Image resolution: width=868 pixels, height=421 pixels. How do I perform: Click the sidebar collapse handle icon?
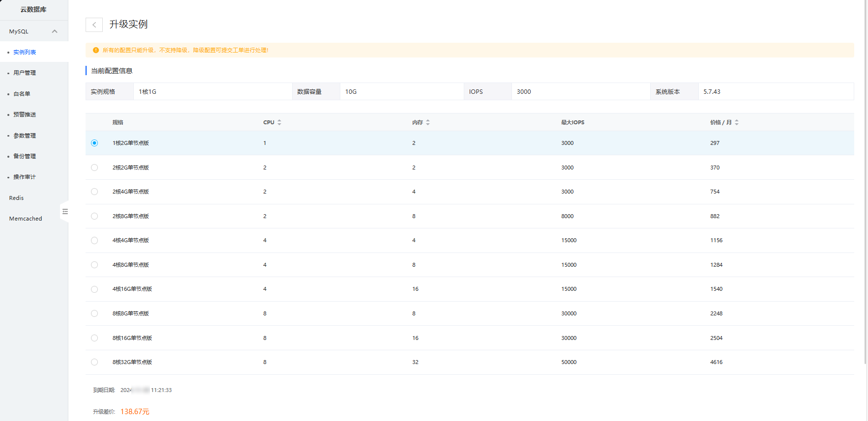[65, 212]
